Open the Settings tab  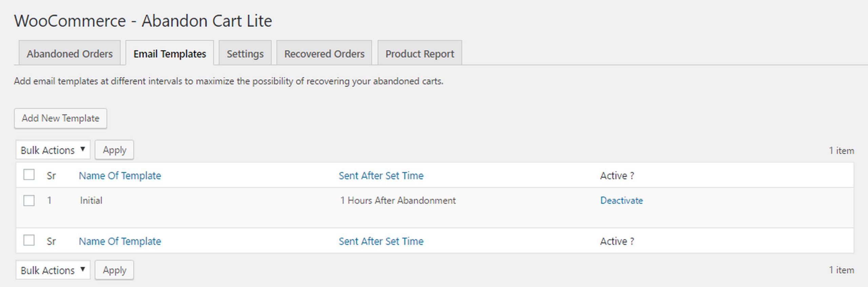245,54
